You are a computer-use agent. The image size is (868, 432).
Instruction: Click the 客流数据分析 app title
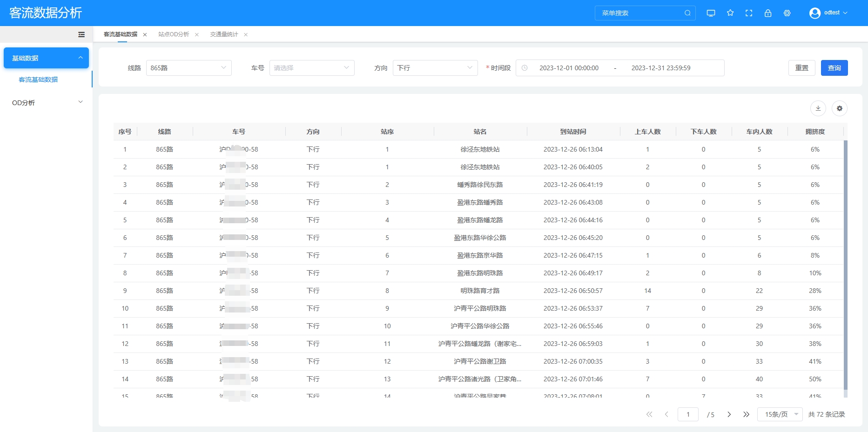[46, 13]
